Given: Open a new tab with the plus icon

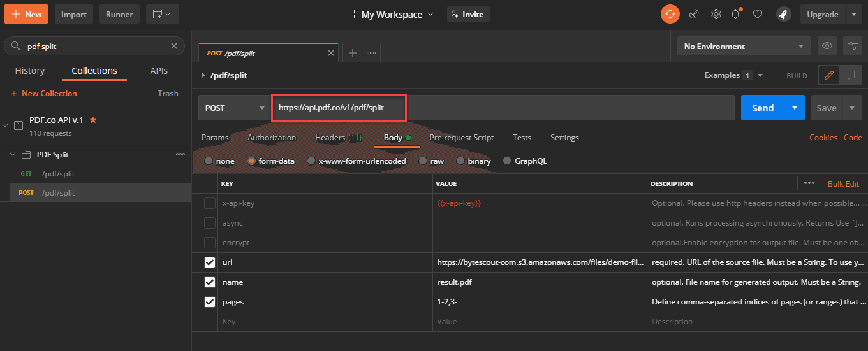Looking at the screenshot, I should tap(352, 53).
